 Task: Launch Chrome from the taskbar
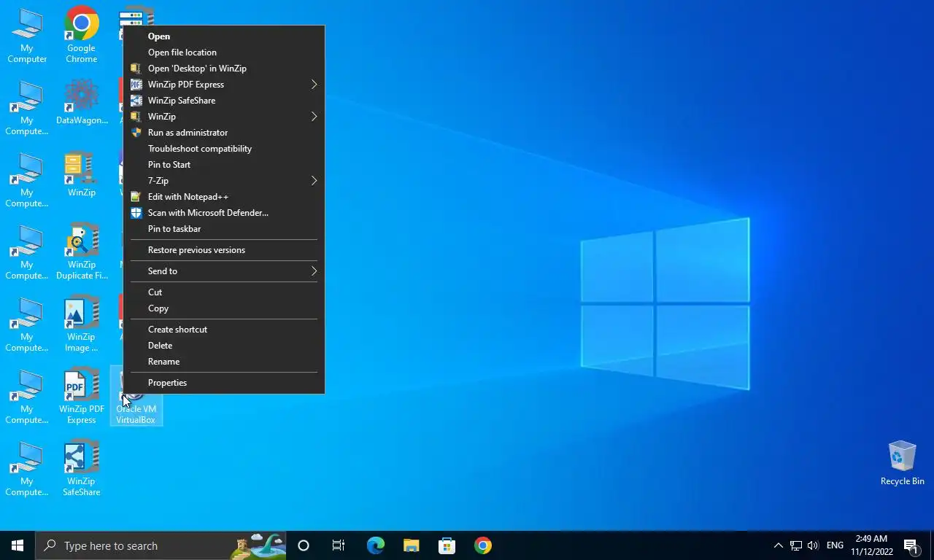(x=482, y=545)
